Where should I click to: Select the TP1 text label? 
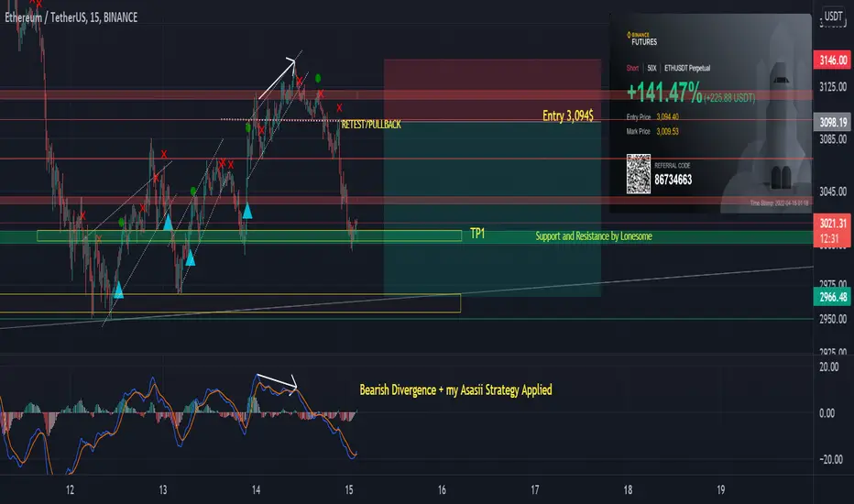tap(477, 234)
